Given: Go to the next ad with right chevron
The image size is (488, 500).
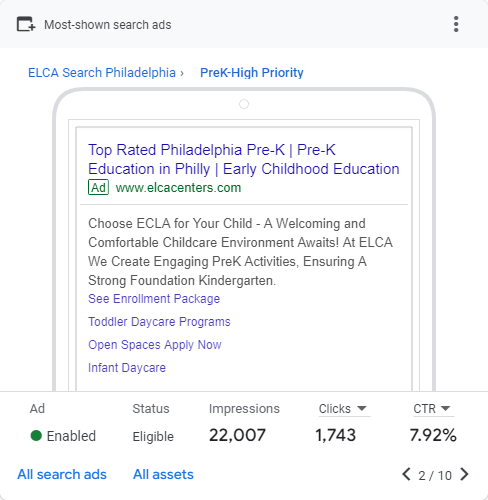Looking at the screenshot, I should (x=464, y=474).
